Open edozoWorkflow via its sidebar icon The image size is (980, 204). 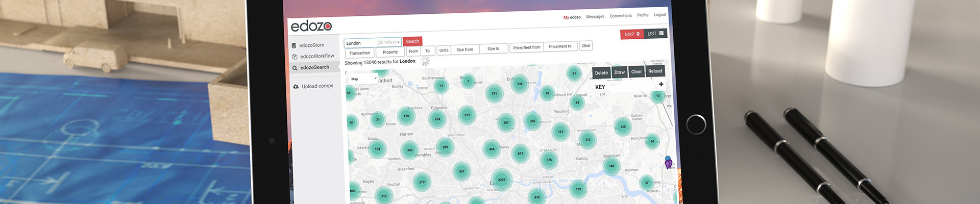point(295,57)
